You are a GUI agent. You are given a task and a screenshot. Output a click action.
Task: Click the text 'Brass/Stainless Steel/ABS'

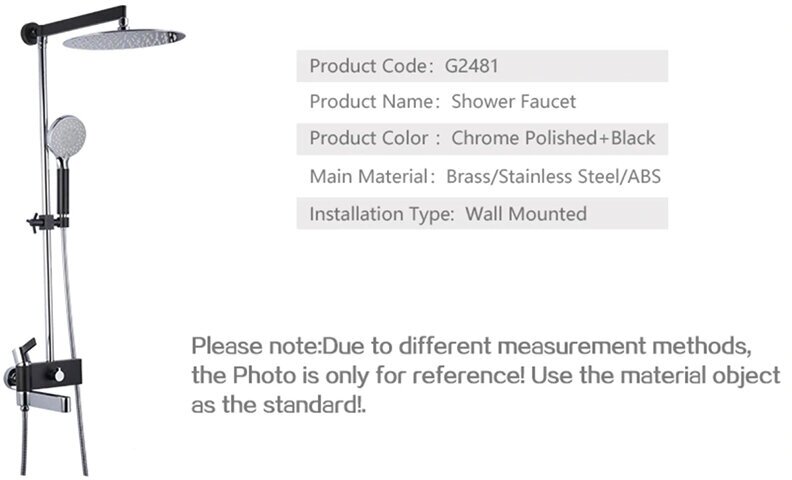tap(554, 176)
